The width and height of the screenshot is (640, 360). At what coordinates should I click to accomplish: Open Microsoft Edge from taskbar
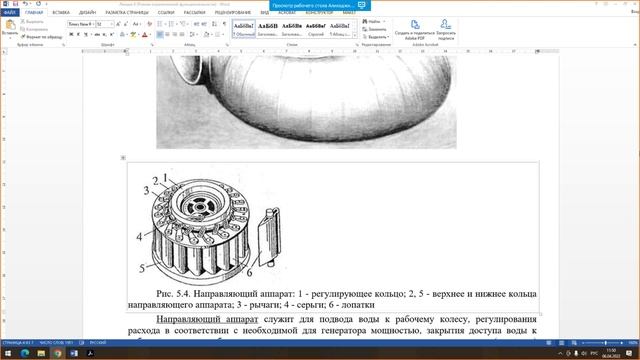point(24,353)
